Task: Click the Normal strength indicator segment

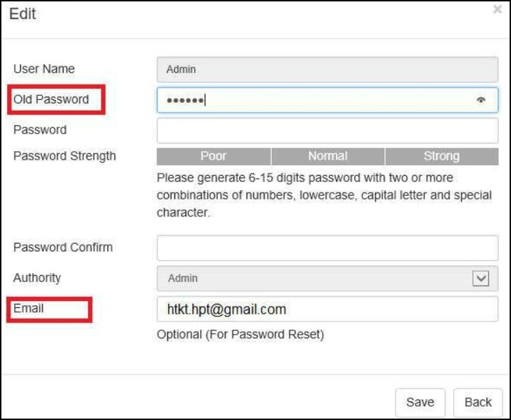Action: click(328, 156)
